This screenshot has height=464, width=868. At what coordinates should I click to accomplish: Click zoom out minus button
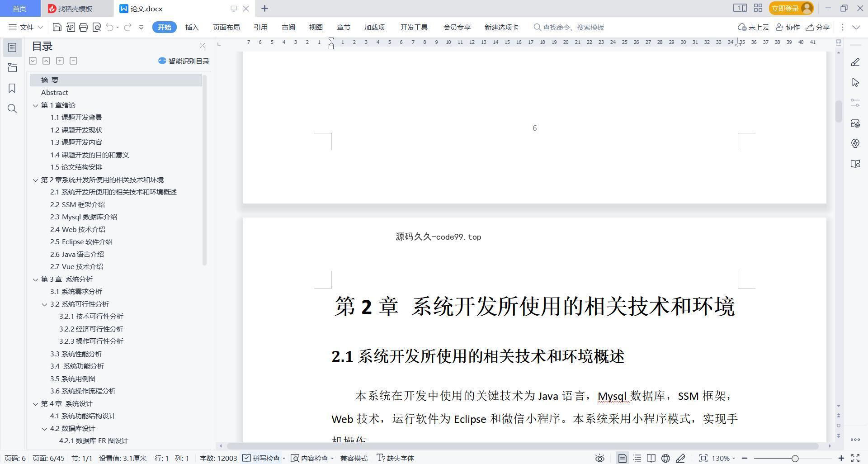point(745,458)
